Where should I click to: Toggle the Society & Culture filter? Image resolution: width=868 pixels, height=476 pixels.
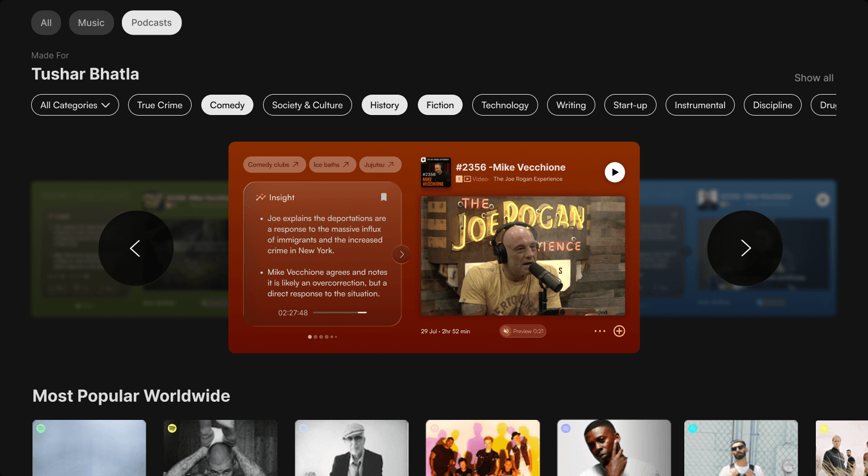[x=307, y=105]
